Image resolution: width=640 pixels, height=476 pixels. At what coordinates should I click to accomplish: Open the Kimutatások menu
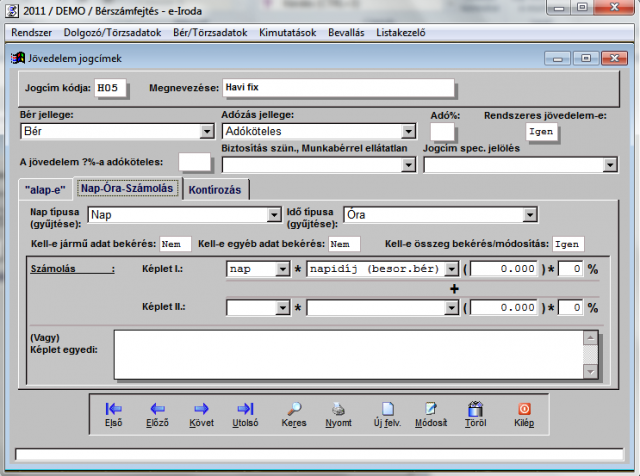point(287,32)
